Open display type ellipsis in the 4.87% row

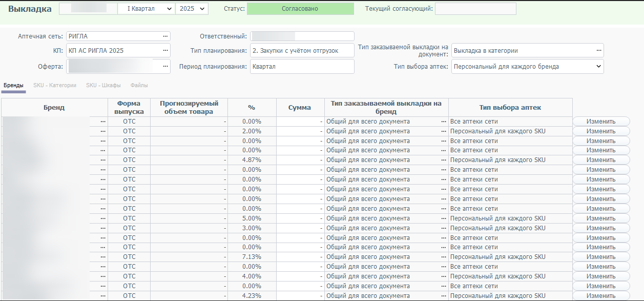click(x=444, y=160)
